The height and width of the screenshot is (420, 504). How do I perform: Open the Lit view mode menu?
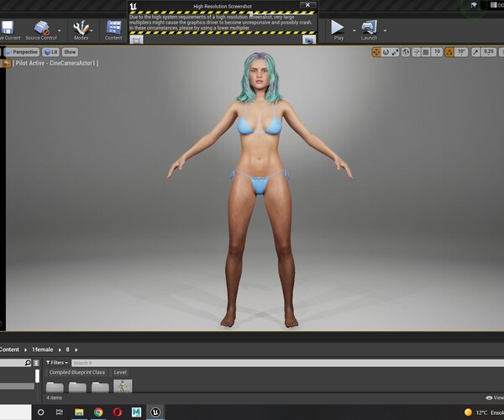coord(50,52)
